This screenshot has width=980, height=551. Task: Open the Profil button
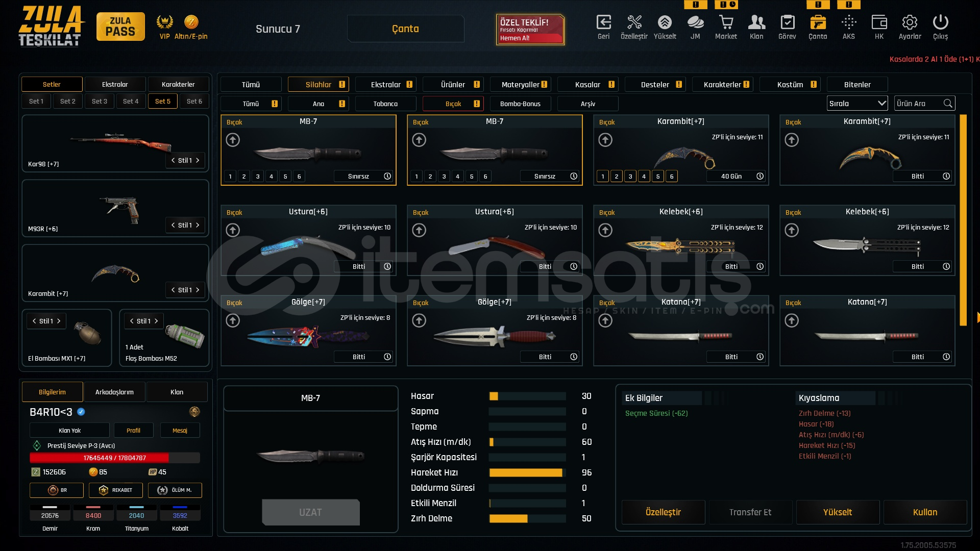point(133,430)
